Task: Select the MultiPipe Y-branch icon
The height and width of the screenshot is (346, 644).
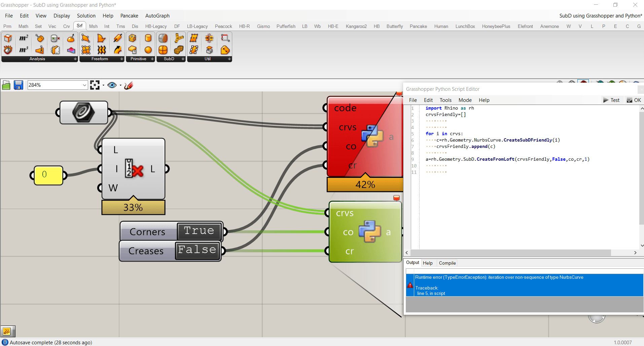Action: point(179,38)
